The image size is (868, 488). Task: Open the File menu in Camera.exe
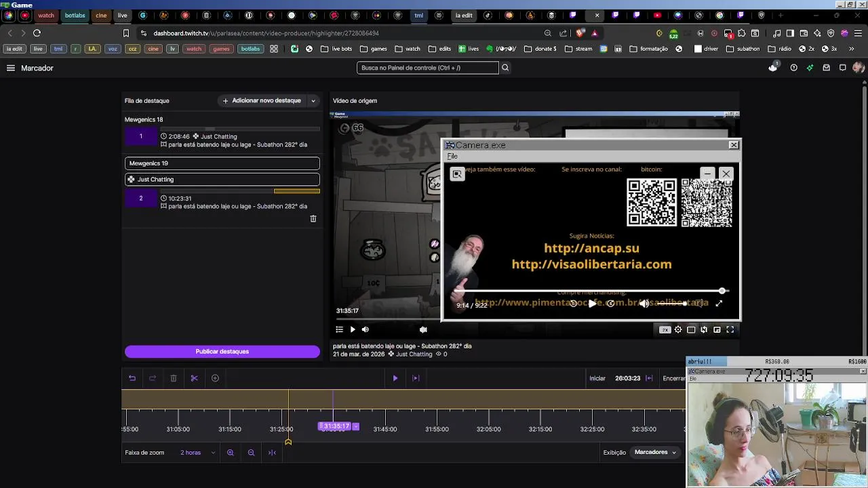pyautogui.click(x=452, y=157)
